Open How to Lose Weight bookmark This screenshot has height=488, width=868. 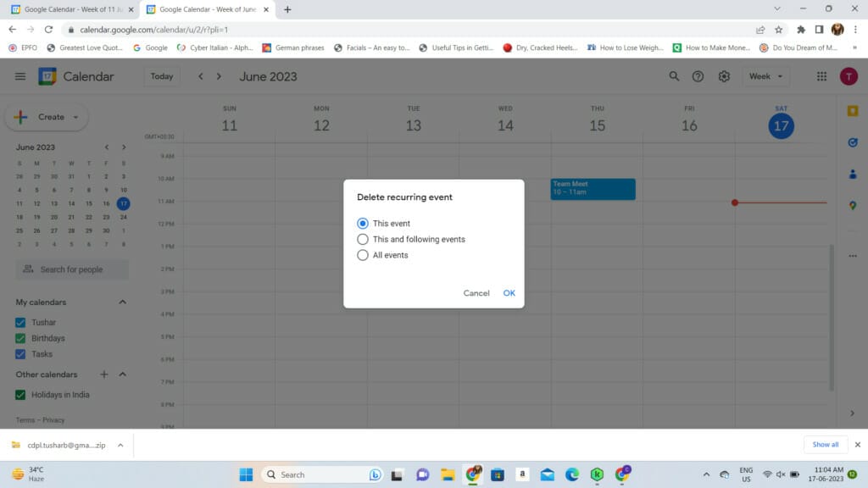625,47
